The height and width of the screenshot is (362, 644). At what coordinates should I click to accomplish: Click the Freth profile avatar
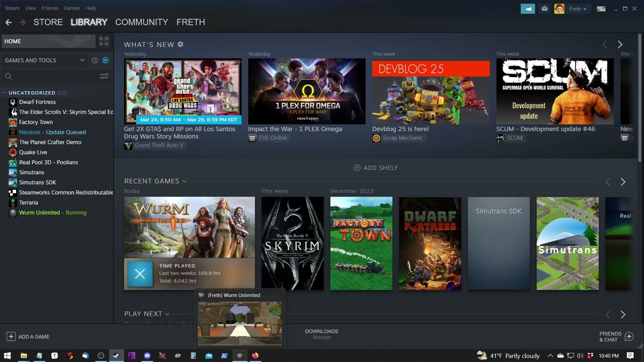click(x=559, y=9)
